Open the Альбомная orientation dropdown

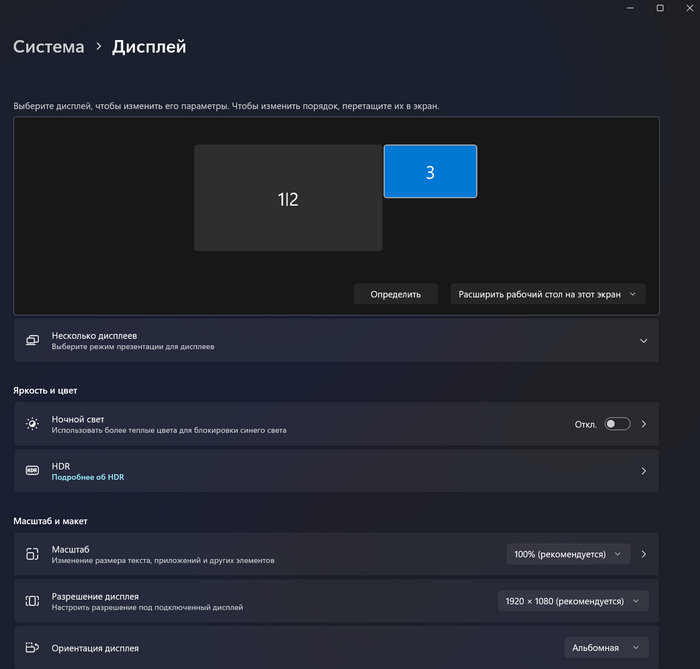[x=606, y=648]
